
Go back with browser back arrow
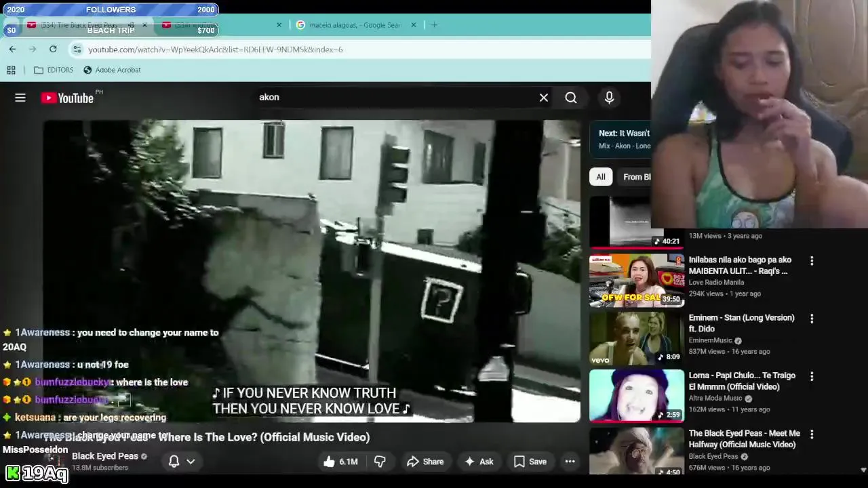click(x=12, y=49)
